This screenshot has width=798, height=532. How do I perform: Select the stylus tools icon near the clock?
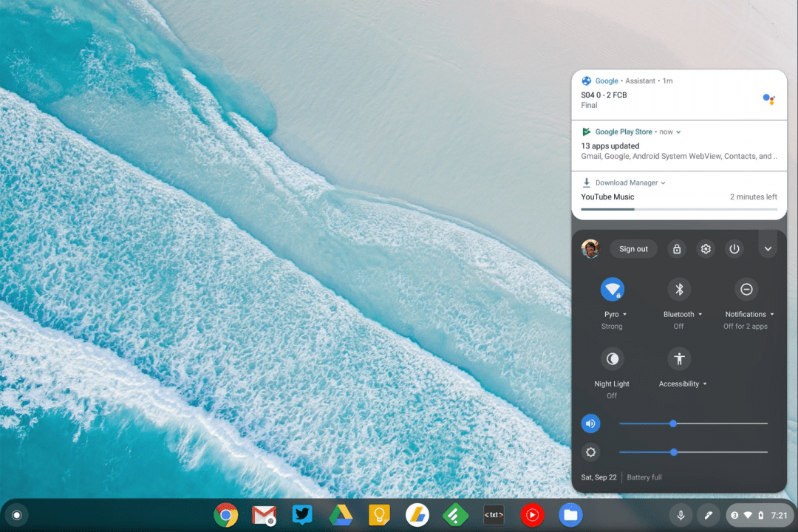pos(708,515)
